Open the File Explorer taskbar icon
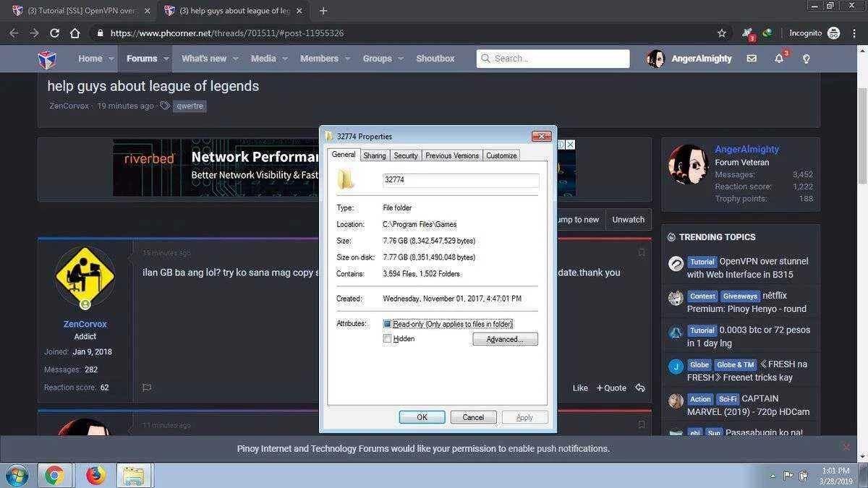868x488 pixels. tap(132, 476)
